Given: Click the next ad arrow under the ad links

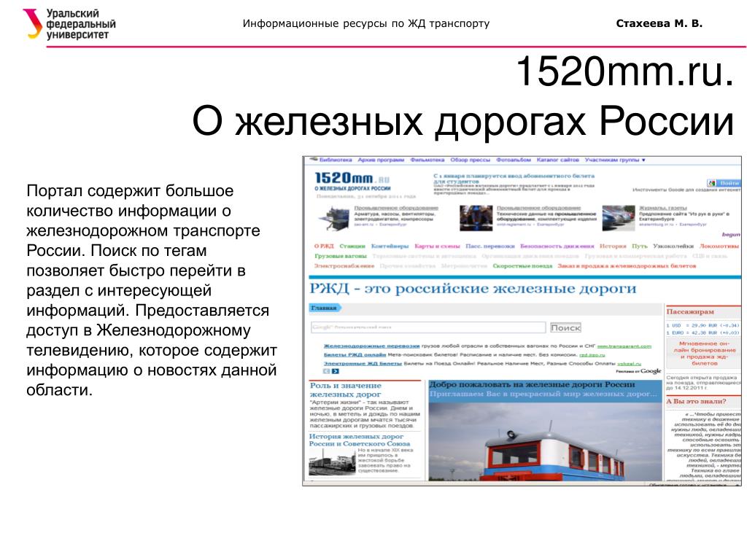Looking at the screenshot, I should (336, 371).
